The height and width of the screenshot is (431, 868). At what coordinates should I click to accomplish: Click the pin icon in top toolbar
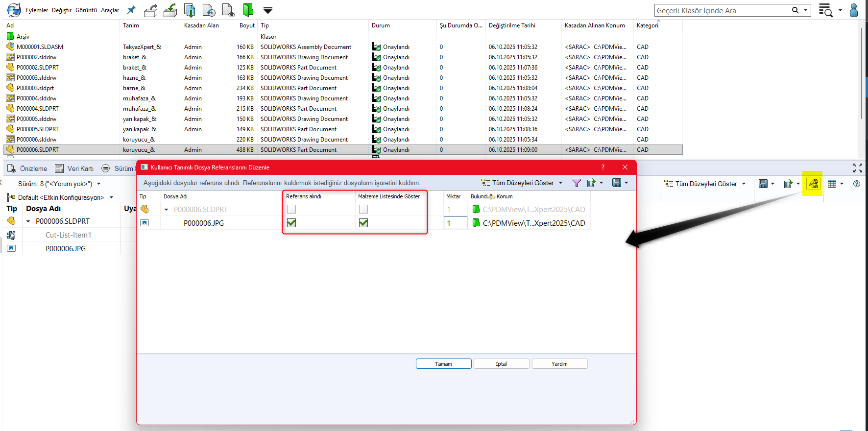click(131, 10)
